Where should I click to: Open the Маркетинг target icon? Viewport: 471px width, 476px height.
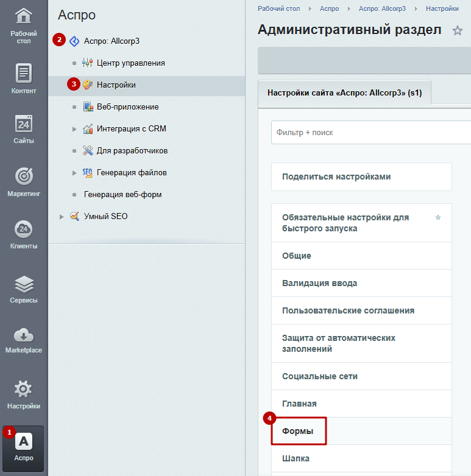(x=24, y=177)
